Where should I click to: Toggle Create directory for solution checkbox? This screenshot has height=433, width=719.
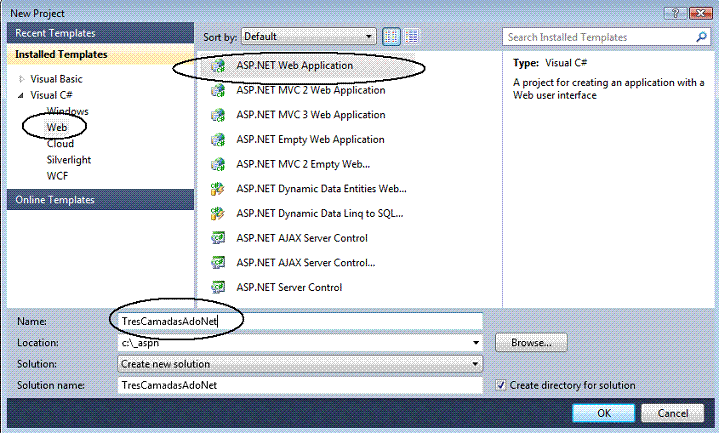(x=501, y=385)
